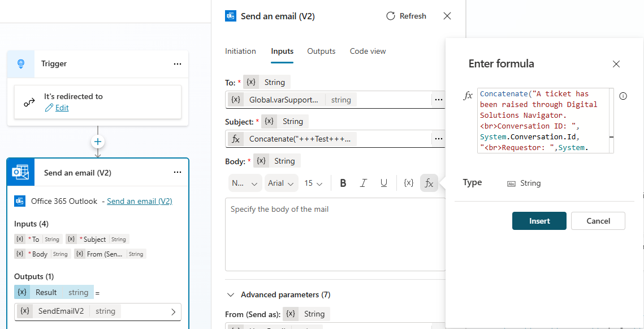Click the mail body text area
Screen dimensions: 644x329
(x=335, y=234)
